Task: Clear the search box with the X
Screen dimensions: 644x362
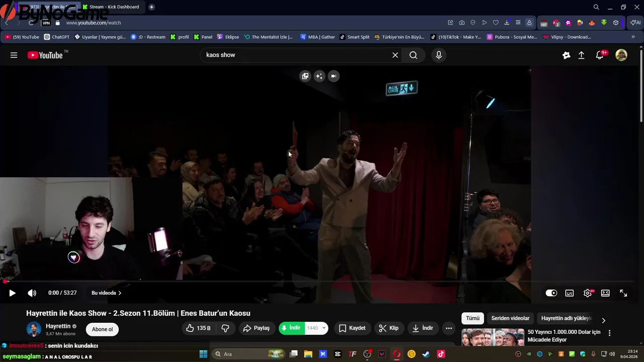Action: (x=395, y=55)
